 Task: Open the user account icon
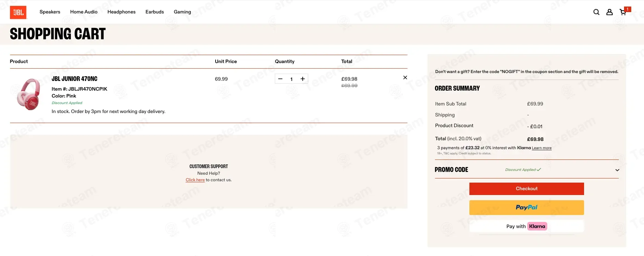609,12
